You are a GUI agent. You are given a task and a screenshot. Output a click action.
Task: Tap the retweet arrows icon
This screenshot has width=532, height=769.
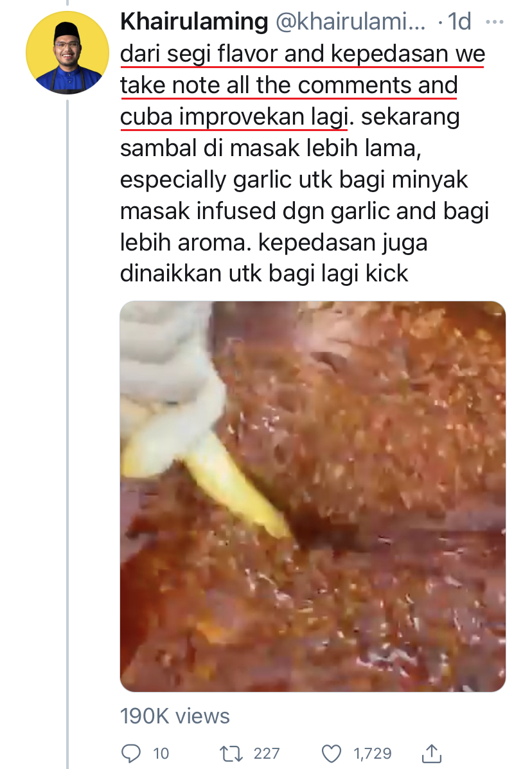[231, 754]
